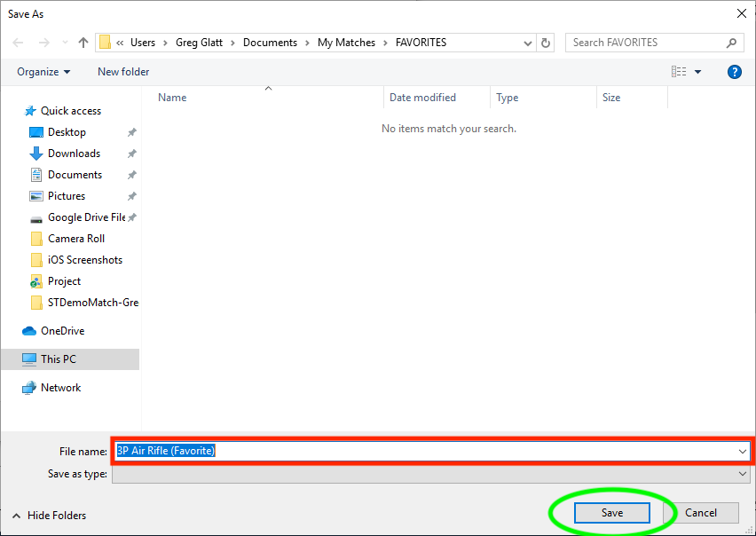Open the Organize menu
756x536 pixels.
43,72
